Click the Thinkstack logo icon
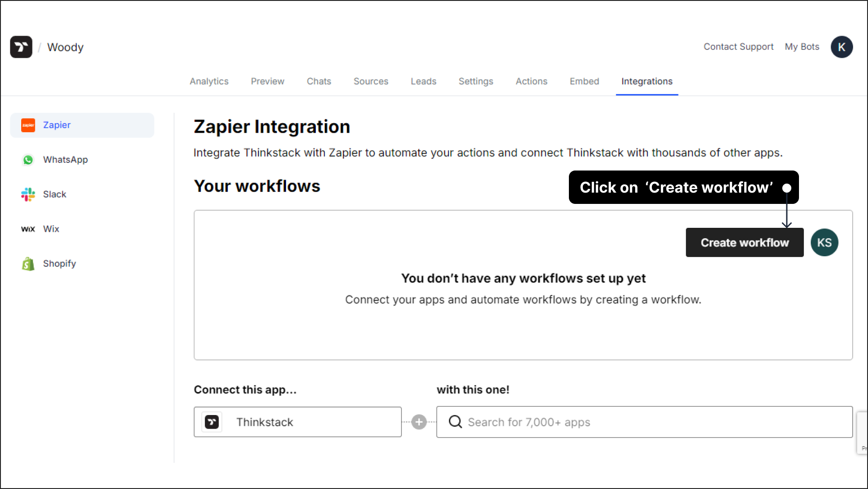Screen dimensions: 868x489 point(21,47)
